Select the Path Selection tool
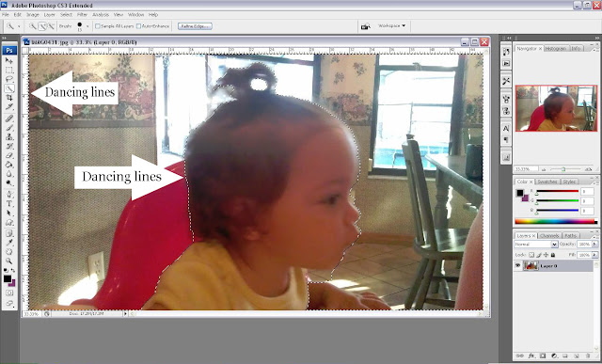Screen dimensions: 602x364 (x=9, y=214)
